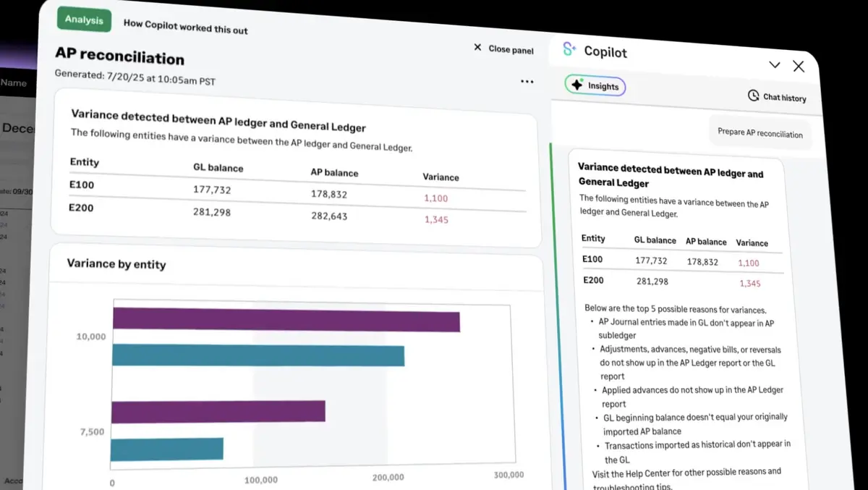Select the topmost purple chart bar
Viewport: 868px width, 490px height.
286,321
